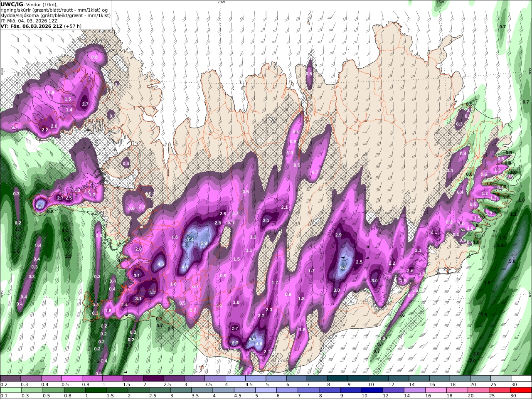Image resolution: width=532 pixels, height=399 pixels.
Task: Select upper legend swatch between 2 and 2.5
Action: (153, 379)
